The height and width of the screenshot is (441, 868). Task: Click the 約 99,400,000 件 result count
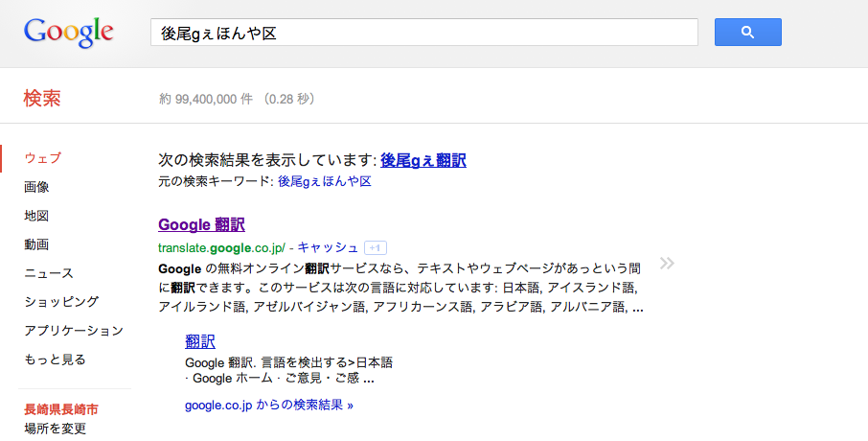pyautogui.click(x=206, y=99)
